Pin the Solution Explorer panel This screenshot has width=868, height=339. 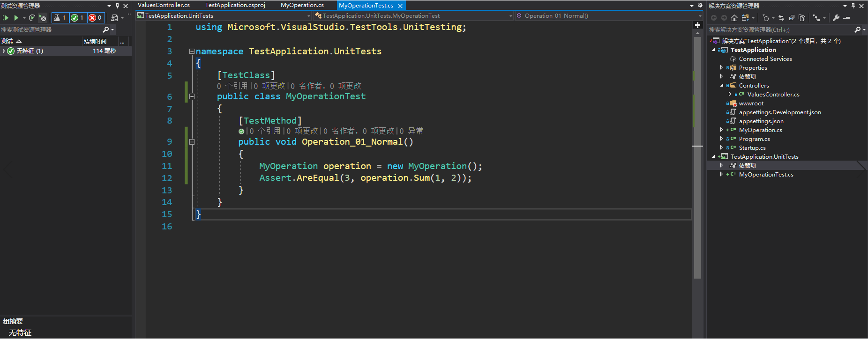coord(853,6)
